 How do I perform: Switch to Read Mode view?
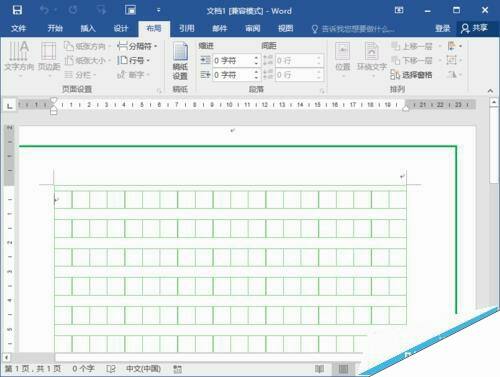319,369
